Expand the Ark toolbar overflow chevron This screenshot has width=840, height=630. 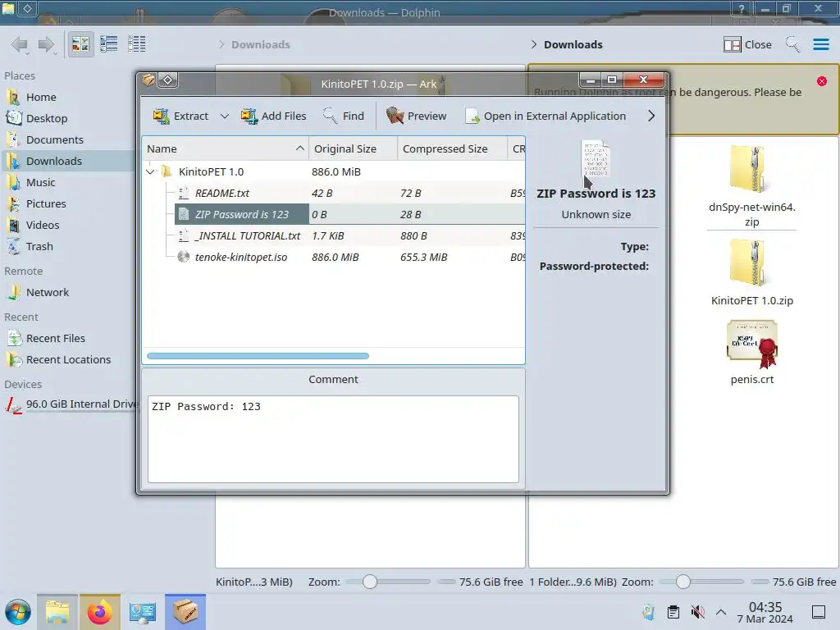[x=651, y=116]
